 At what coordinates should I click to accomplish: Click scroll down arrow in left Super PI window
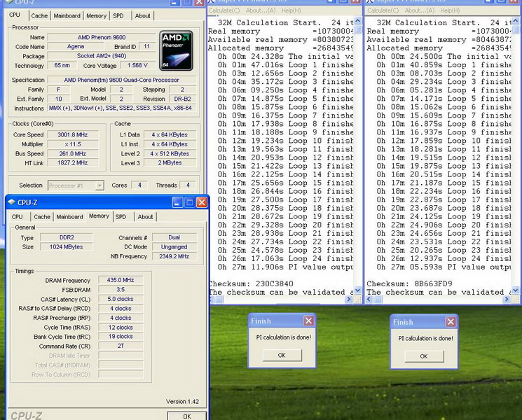[x=358, y=290]
